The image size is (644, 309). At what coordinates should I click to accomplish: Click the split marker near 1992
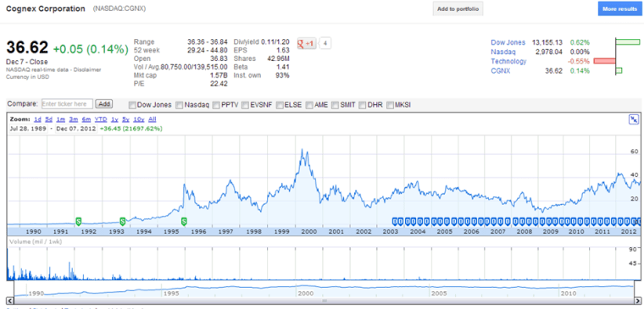click(79, 222)
